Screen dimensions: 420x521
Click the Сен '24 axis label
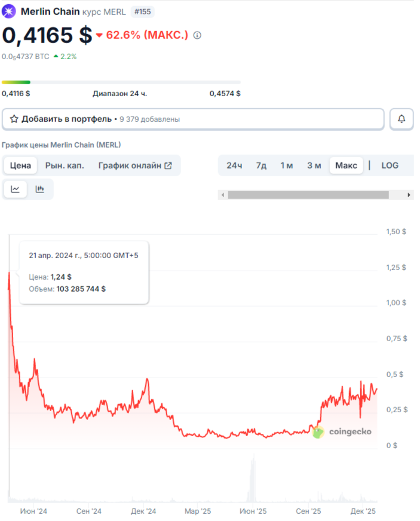click(88, 511)
